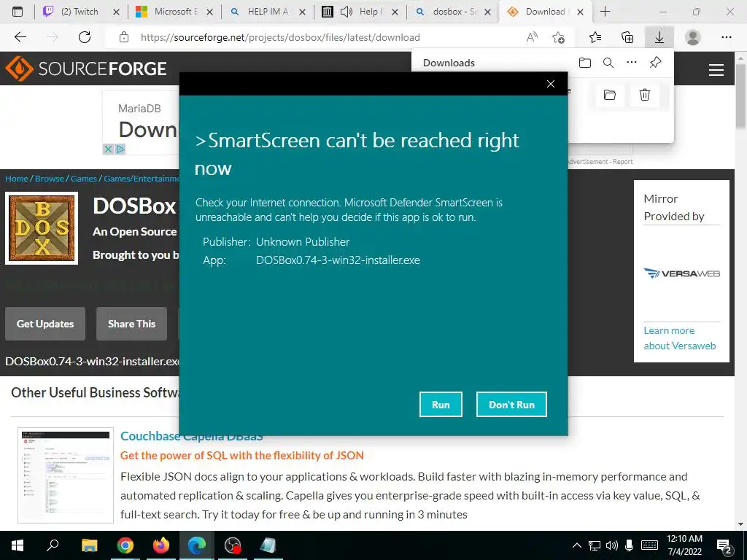The image size is (747, 560).
Task: Click the SourceForge logo
Action: click(86, 69)
